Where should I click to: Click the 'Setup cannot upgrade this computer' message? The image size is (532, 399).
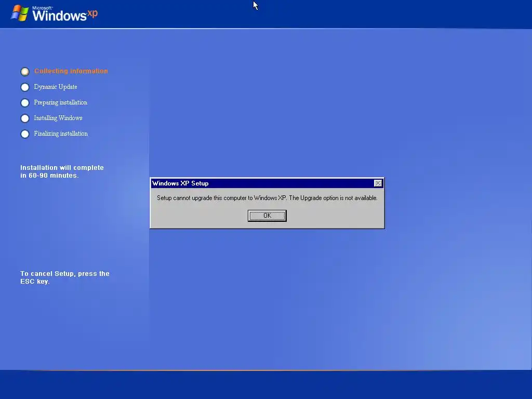(x=267, y=198)
